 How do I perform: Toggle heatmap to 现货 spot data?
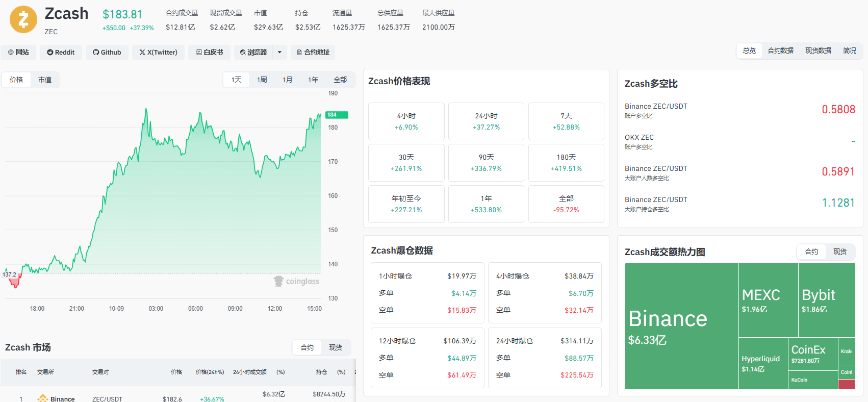(x=840, y=252)
